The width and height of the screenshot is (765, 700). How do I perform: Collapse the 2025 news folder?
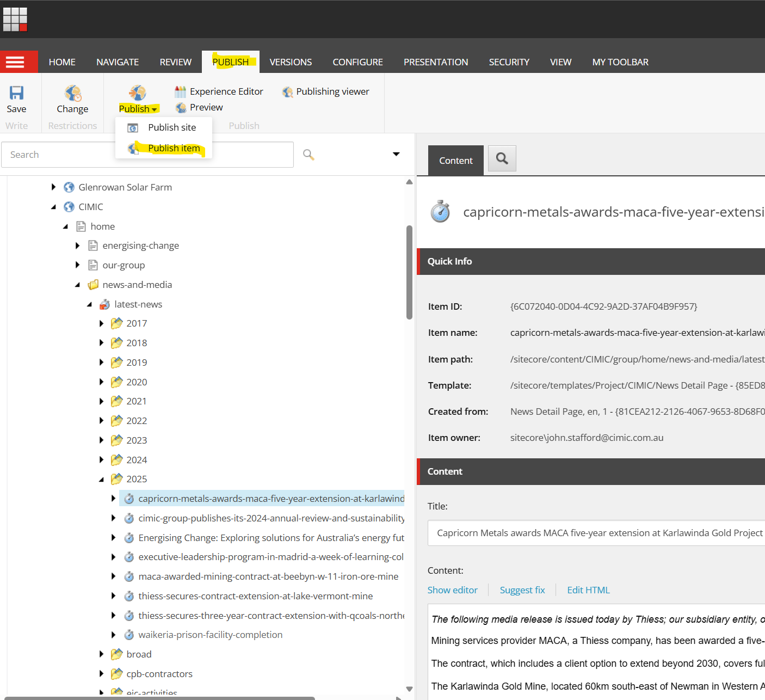102,480
